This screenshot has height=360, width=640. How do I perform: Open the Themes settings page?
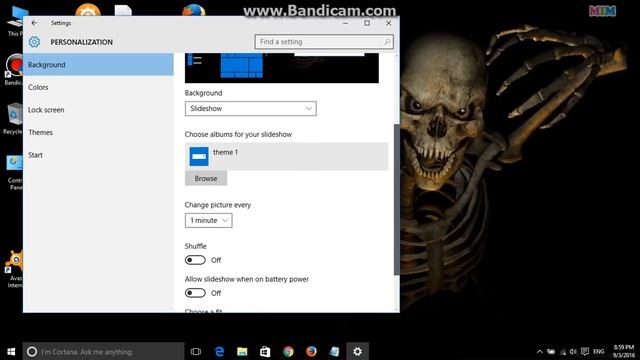point(98,132)
